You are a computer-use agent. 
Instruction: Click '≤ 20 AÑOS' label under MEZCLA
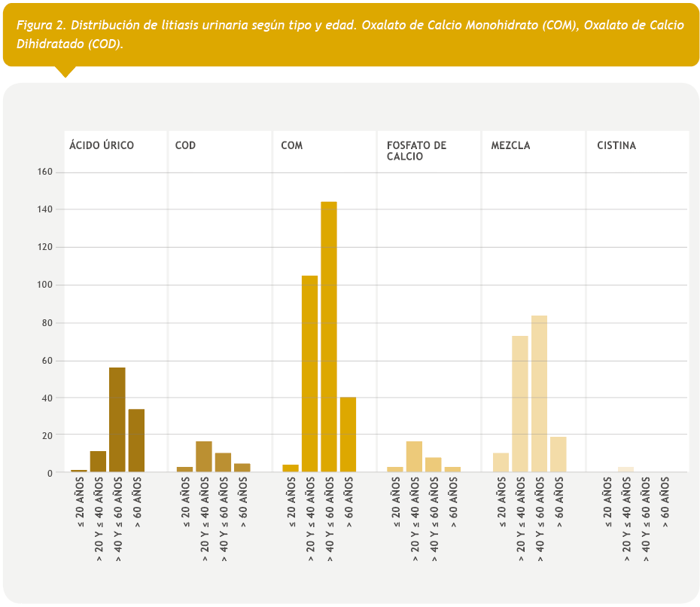pyautogui.click(x=502, y=505)
